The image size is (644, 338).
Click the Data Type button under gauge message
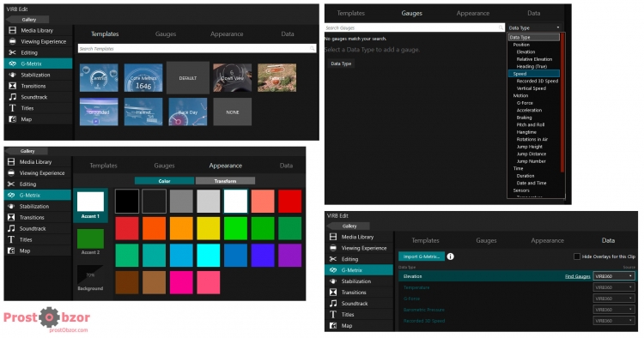coord(341,63)
